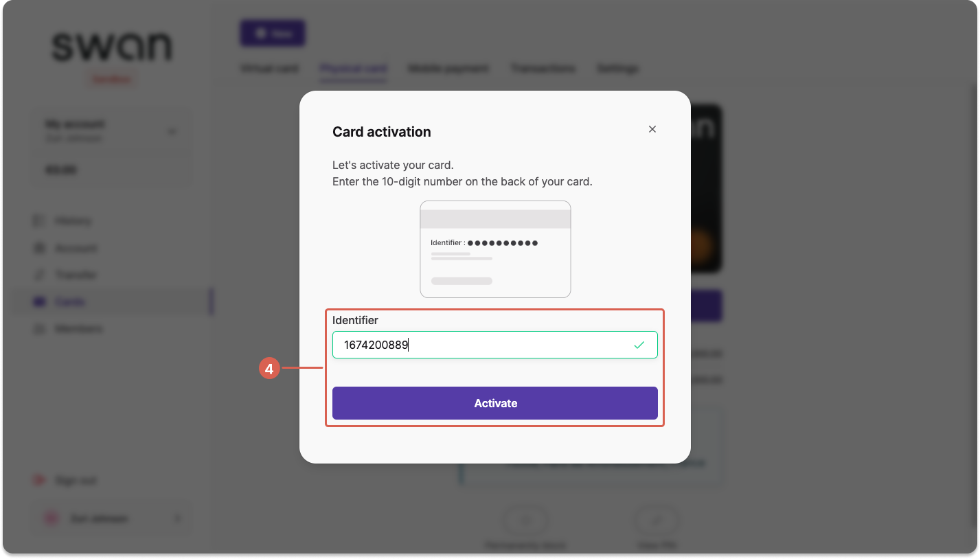Image resolution: width=980 pixels, height=559 pixels.
Task: Open Account via its sidebar icon
Action: click(39, 248)
